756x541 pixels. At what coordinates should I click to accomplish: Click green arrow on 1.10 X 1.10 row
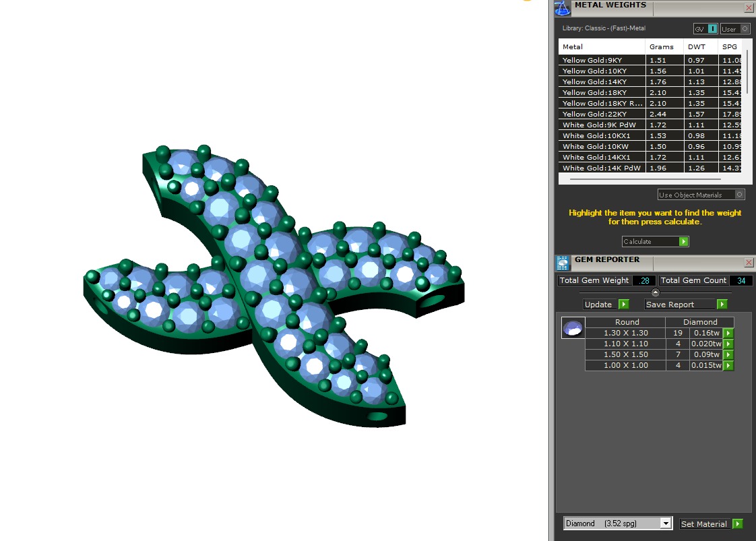click(x=728, y=344)
